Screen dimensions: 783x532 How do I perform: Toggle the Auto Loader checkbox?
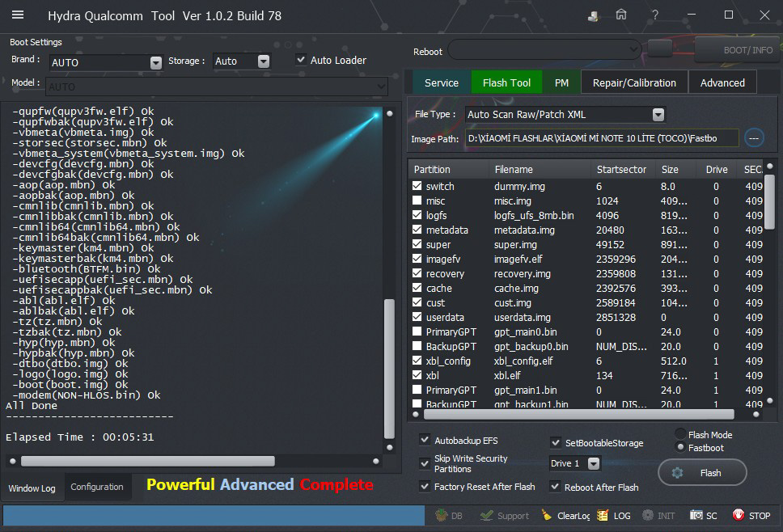pos(301,60)
